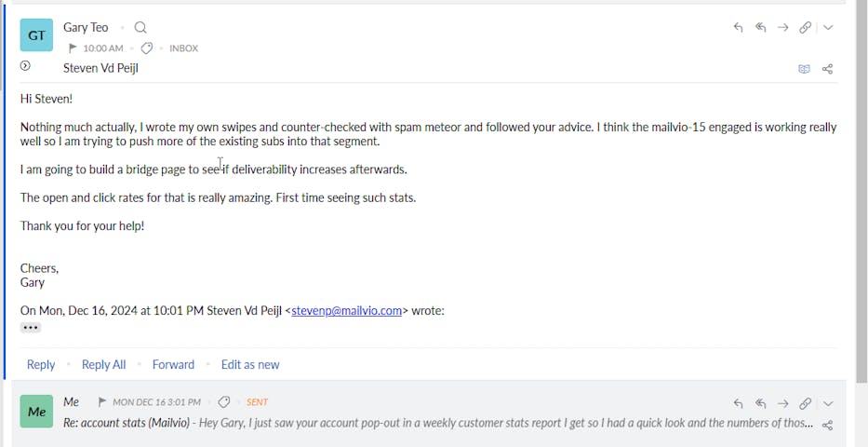
Task: Expand the quoted text ellipsis
Action: click(31, 328)
